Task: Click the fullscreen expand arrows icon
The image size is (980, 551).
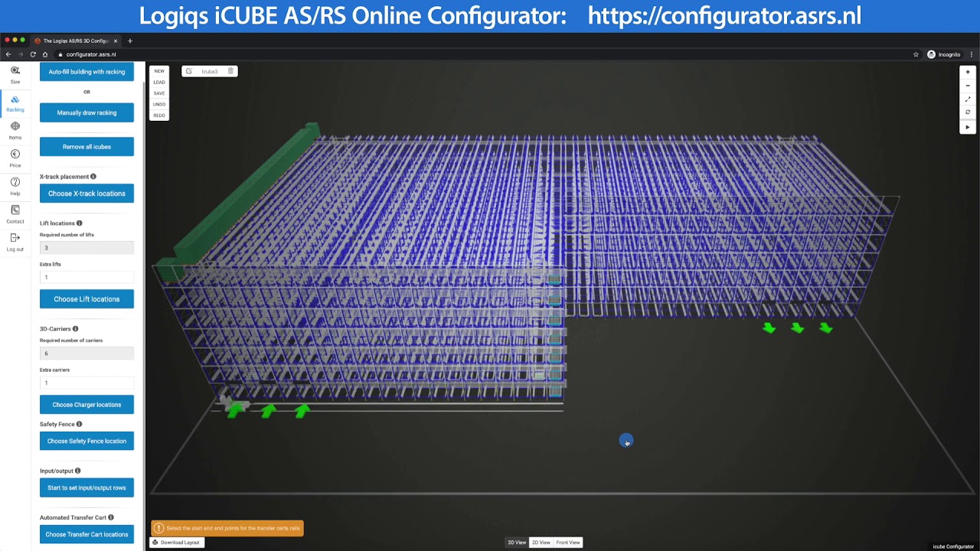Action: point(968,99)
